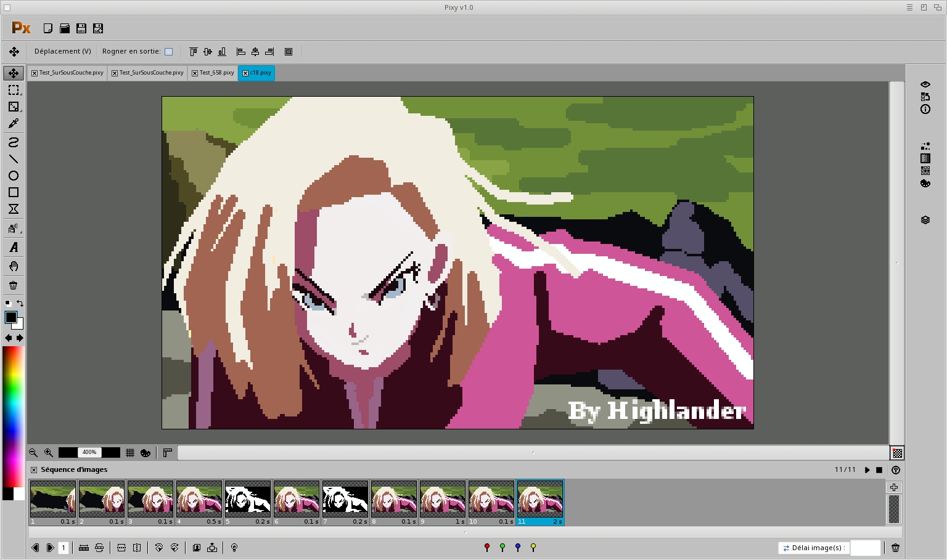This screenshot has height=560, width=947.
Task: Select frame 5 thumbnail in the sequence
Action: (x=247, y=498)
